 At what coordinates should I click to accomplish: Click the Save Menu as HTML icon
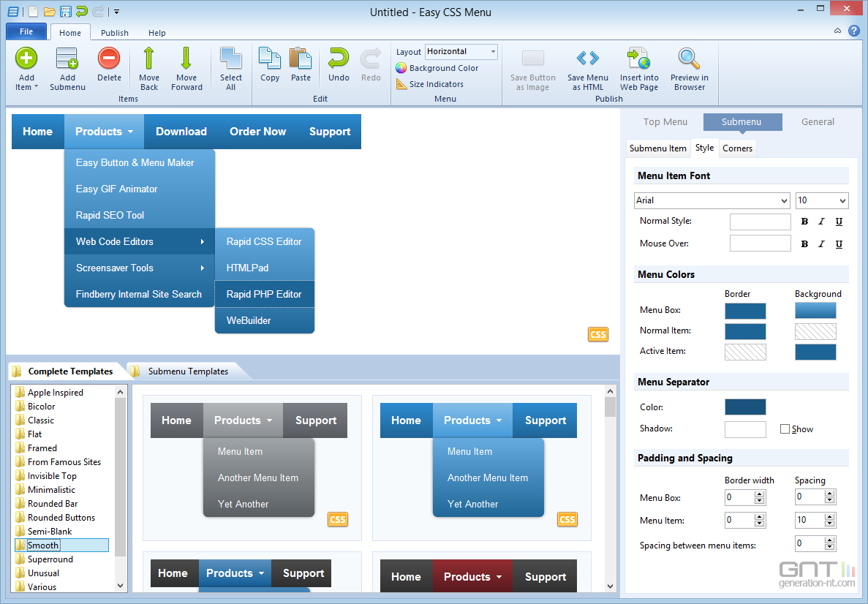click(587, 59)
